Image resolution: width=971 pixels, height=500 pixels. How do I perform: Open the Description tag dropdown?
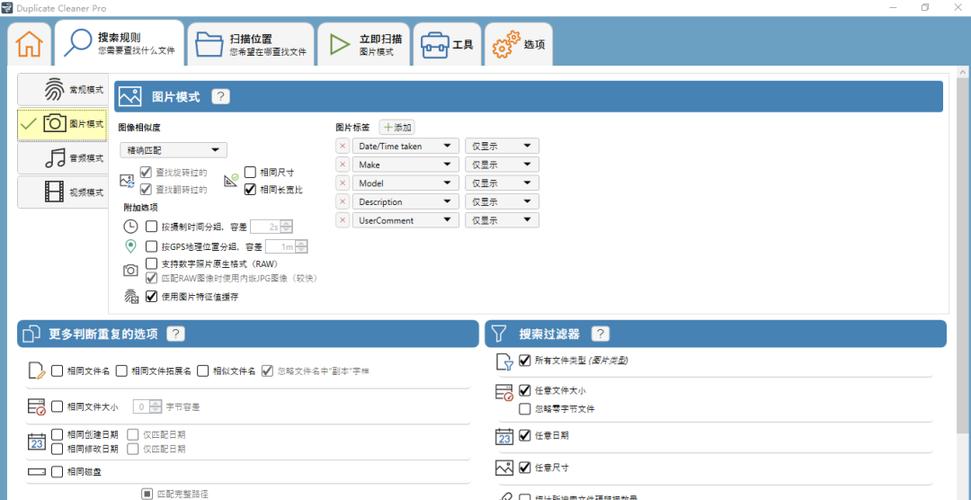coord(406,202)
